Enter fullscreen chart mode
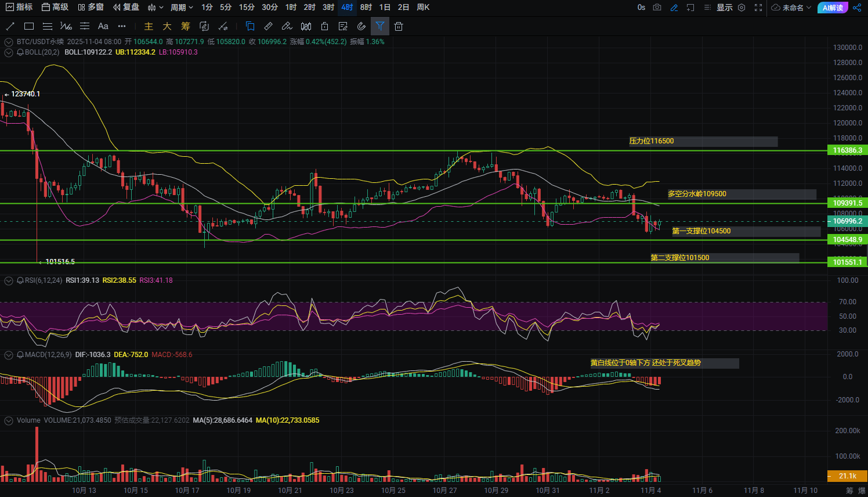This screenshot has height=497, width=868. click(x=758, y=8)
